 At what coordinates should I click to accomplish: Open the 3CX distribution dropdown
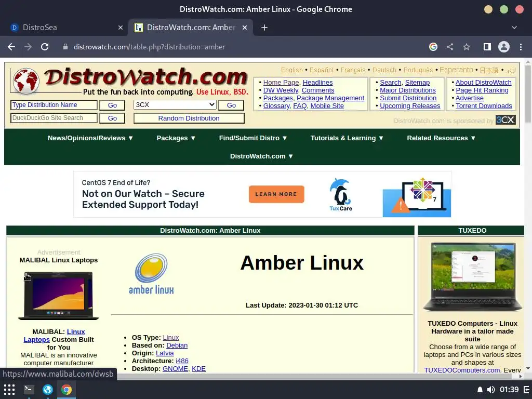click(x=175, y=105)
